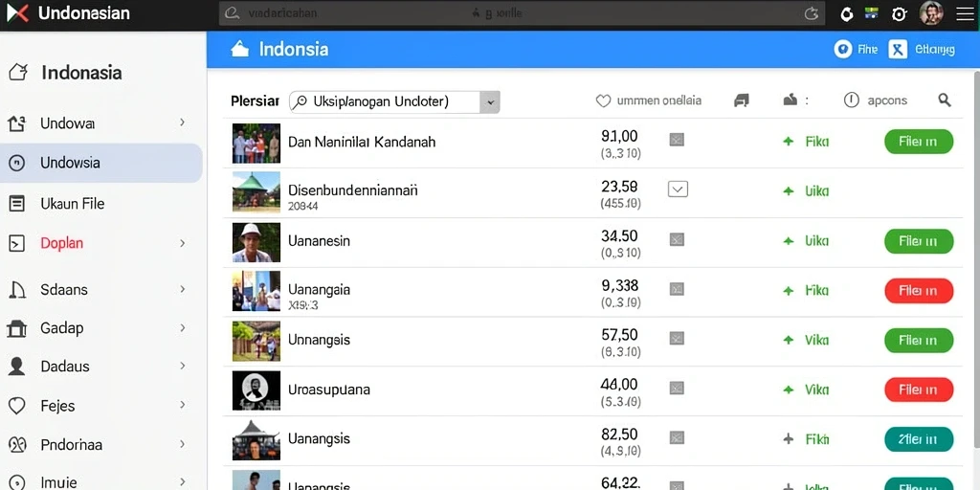Click the Fihe circle icon in blue header
This screenshot has height=490, width=980.
843,50
